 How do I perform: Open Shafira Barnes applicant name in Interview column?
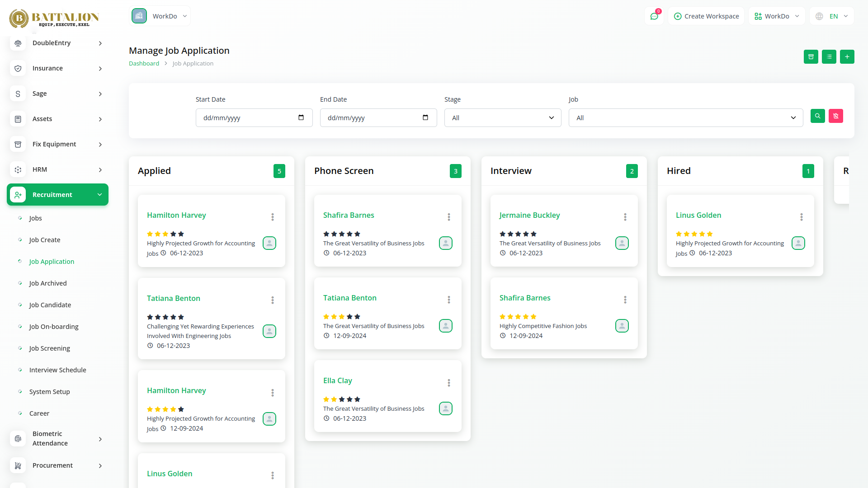point(524,298)
